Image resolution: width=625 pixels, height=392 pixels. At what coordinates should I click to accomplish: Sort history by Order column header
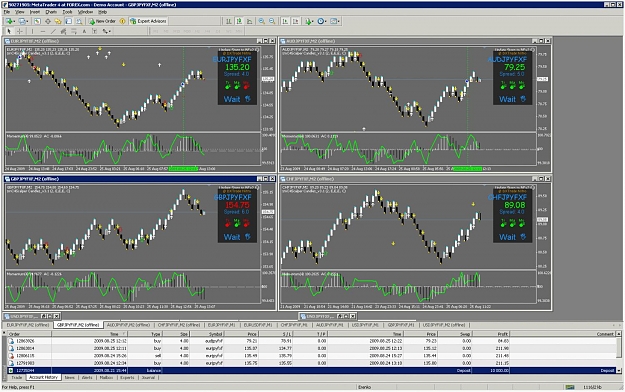tap(29, 334)
